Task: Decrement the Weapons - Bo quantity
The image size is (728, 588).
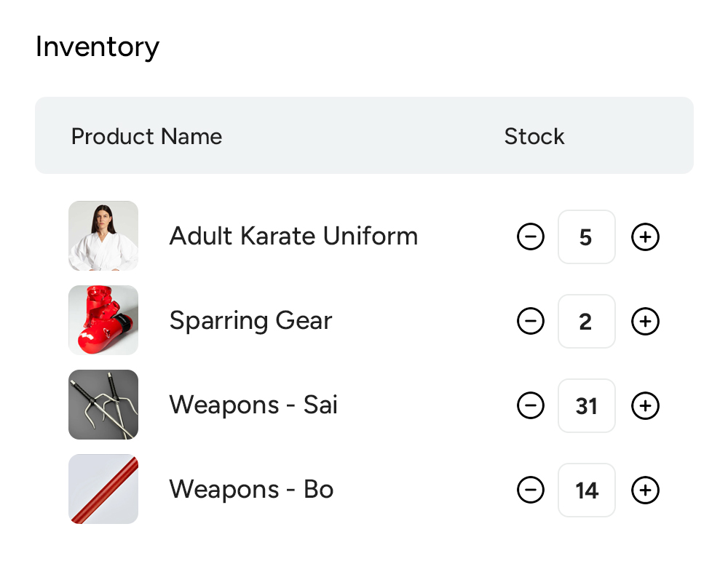Action: (531, 490)
